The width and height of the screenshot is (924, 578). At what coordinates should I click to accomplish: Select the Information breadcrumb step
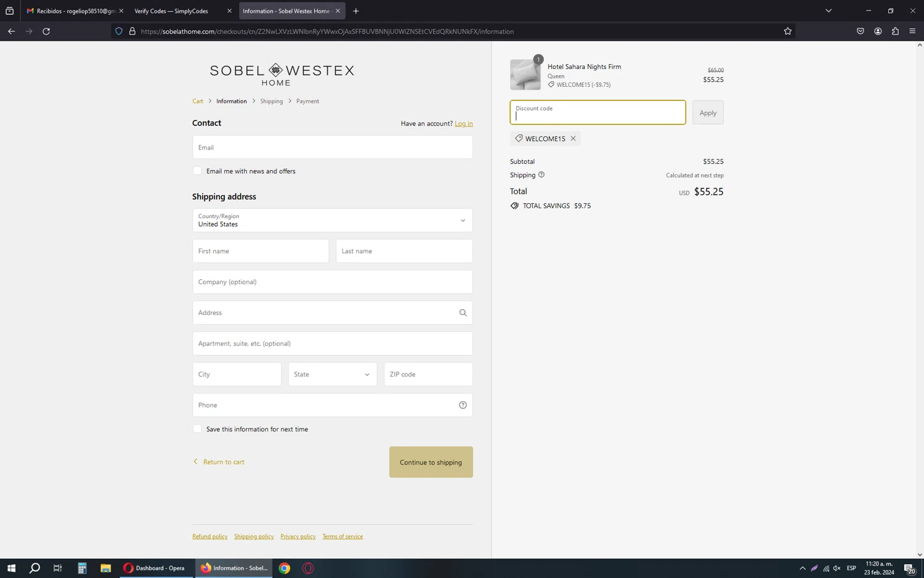pos(232,101)
